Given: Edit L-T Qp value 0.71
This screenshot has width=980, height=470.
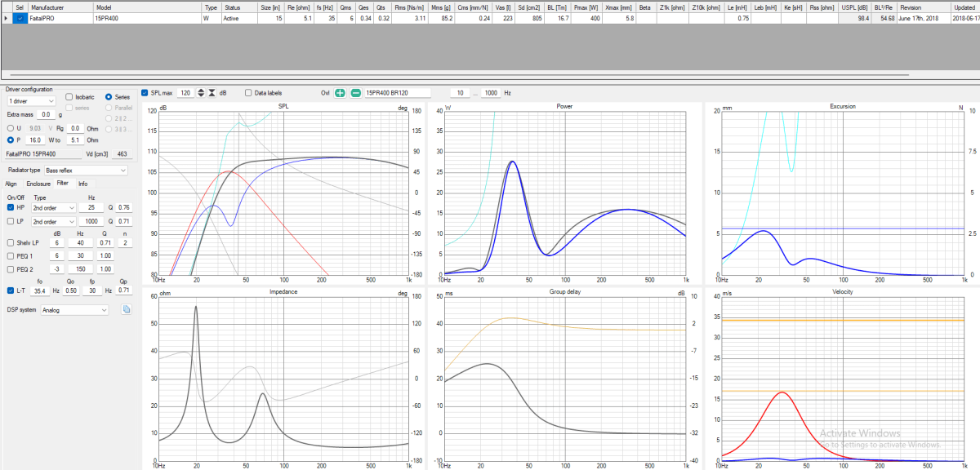Looking at the screenshot, I should (122, 290).
